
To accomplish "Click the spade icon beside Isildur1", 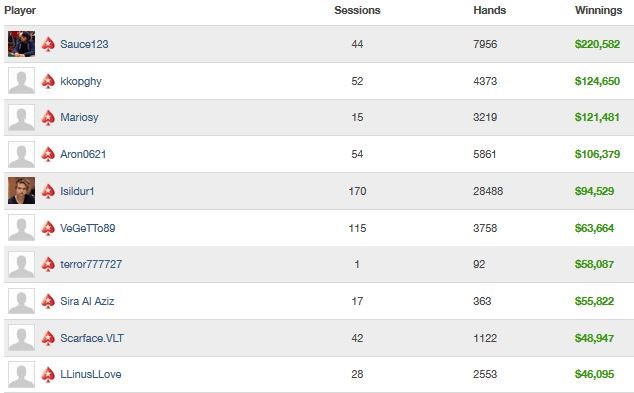I will pos(48,191).
